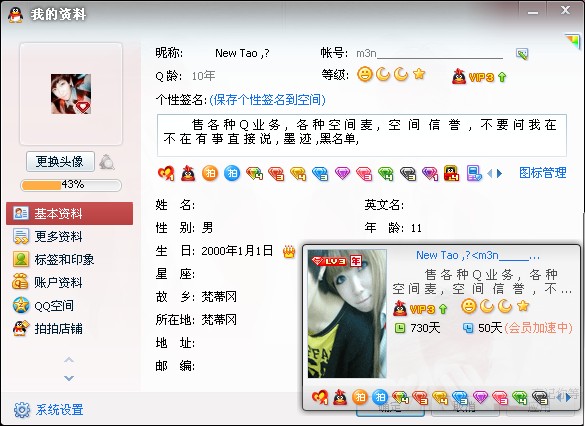This screenshot has width=585, height=426.
Task: Click the red diamond 3 icon in main row
Action: click(x=276, y=173)
